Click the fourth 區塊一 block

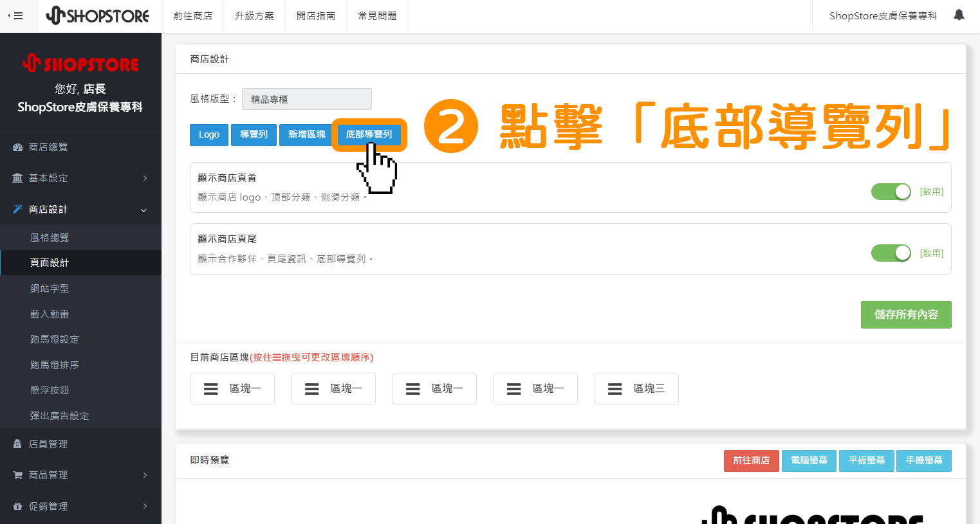535,388
